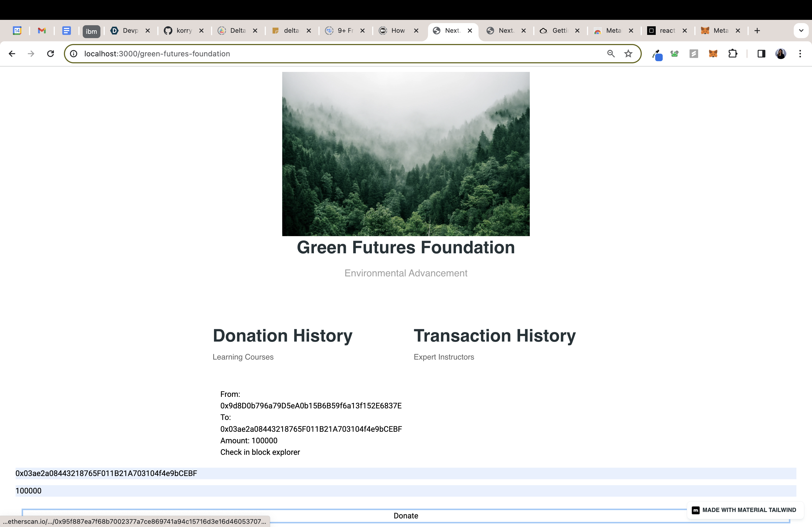The image size is (812, 527).
Task: View site information icon beside URL
Action: [74, 53]
